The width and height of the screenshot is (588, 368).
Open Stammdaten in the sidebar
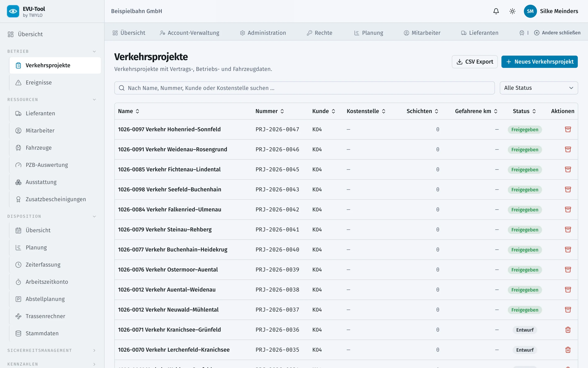pyautogui.click(x=55, y=333)
